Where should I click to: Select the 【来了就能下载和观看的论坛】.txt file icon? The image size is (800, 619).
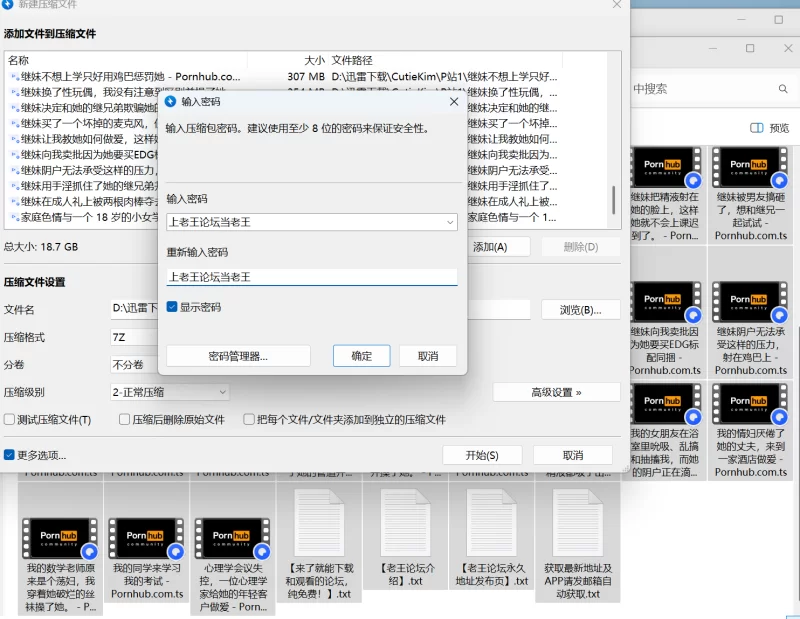point(319,516)
